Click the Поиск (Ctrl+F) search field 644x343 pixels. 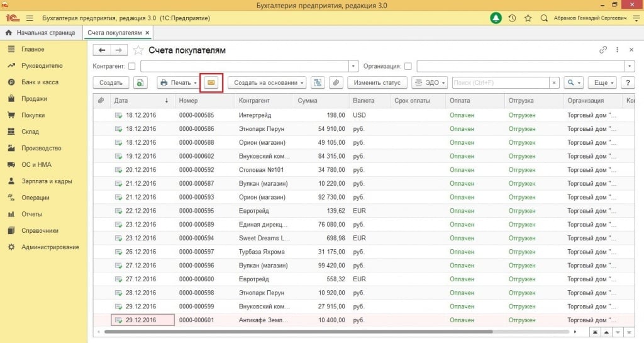(500, 82)
